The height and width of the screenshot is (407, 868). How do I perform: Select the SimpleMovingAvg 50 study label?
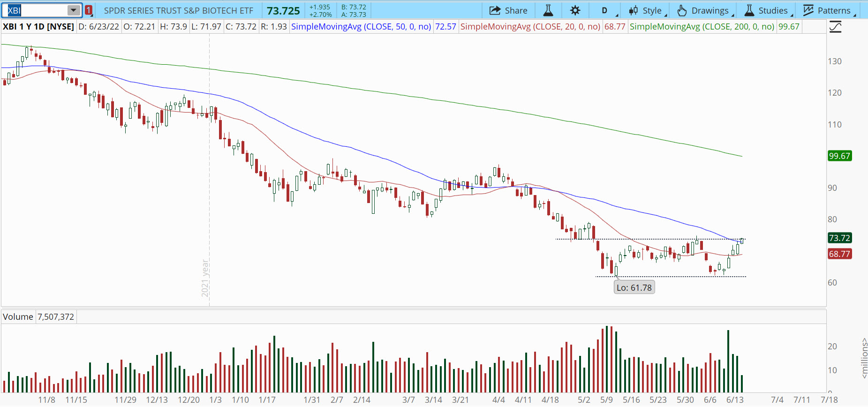(361, 27)
